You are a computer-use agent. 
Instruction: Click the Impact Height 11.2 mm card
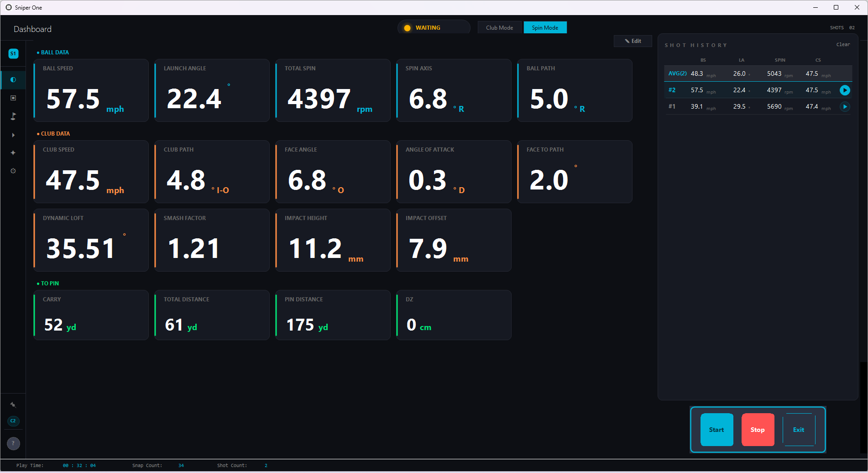(x=333, y=240)
